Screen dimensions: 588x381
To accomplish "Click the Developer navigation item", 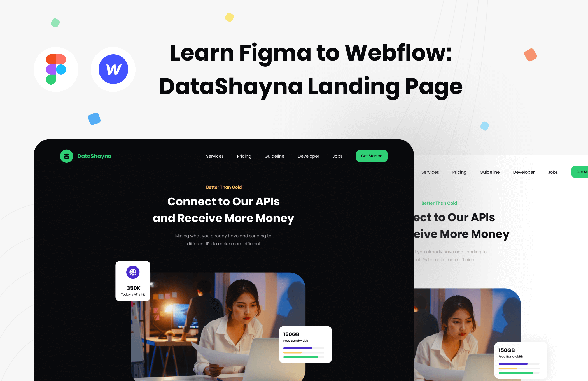I will tap(308, 155).
